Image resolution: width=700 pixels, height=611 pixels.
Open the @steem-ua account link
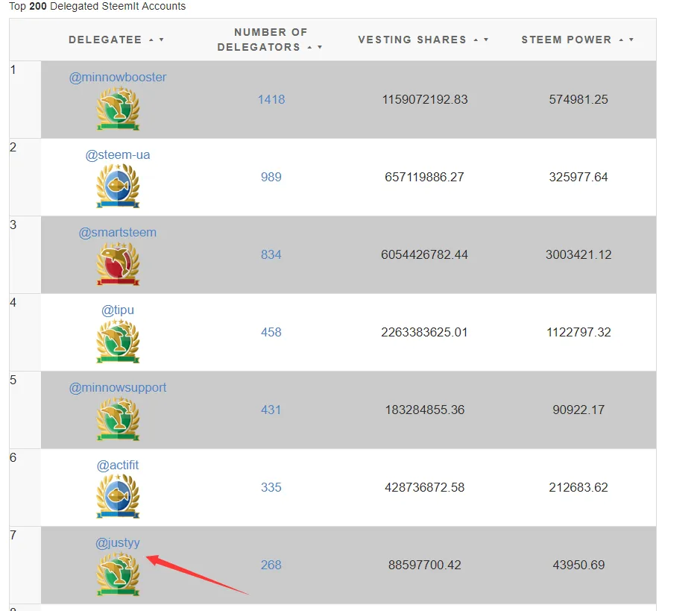117,154
